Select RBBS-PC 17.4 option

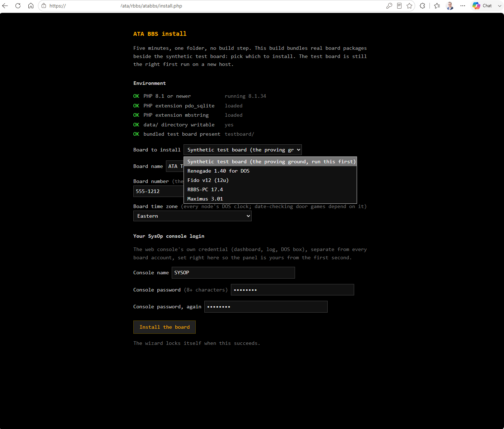coord(270,189)
